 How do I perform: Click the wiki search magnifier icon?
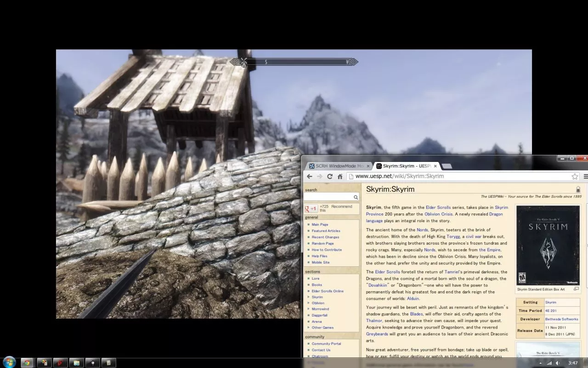pyautogui.click(x=356, y=197)
